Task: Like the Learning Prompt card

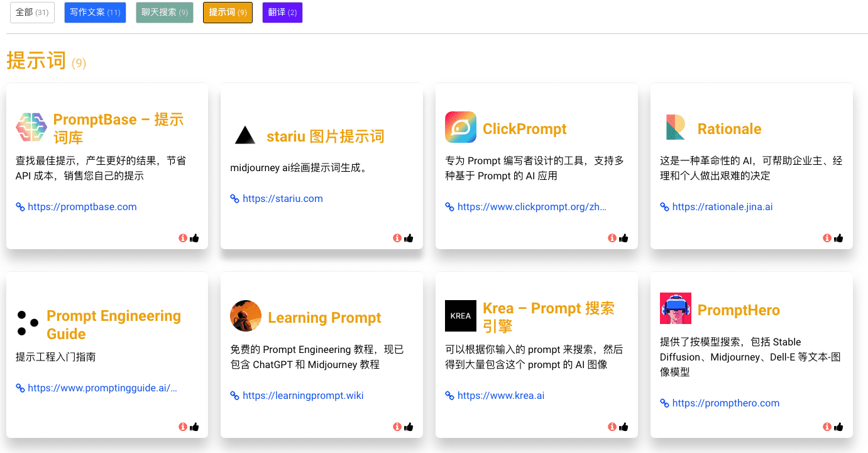Action: [x=409, y=427]
